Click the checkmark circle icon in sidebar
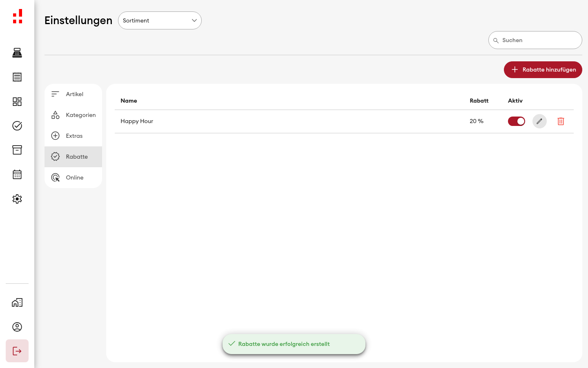Viewport: 588px width, 368px height. point(17,126)
